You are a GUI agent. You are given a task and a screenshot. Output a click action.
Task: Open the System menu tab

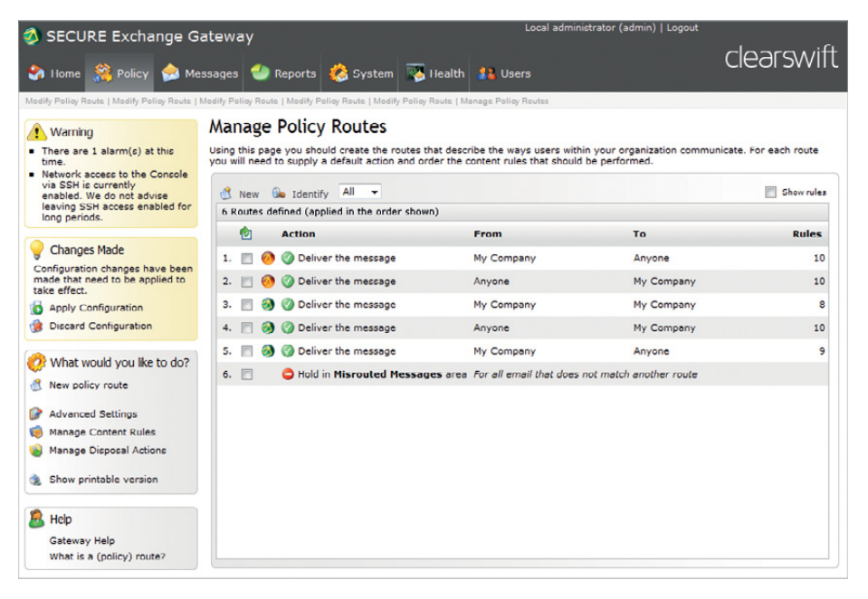tap(361, 73)
